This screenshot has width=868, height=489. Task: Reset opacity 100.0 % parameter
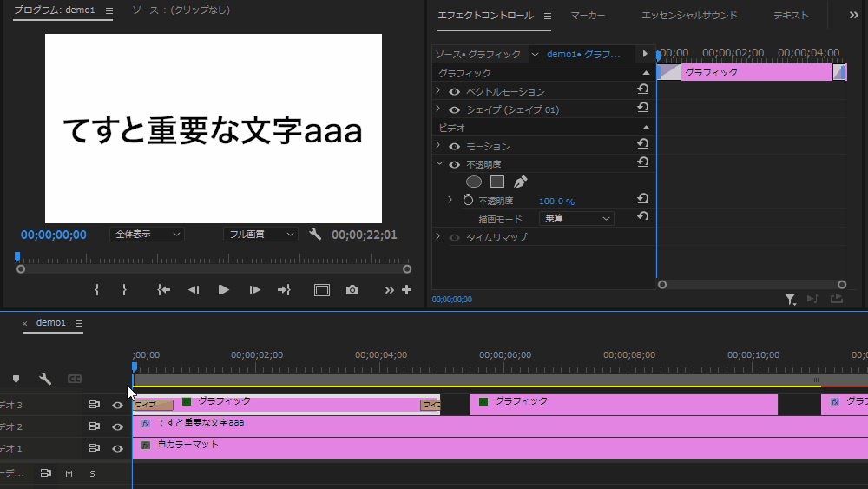tap(642, 199)
